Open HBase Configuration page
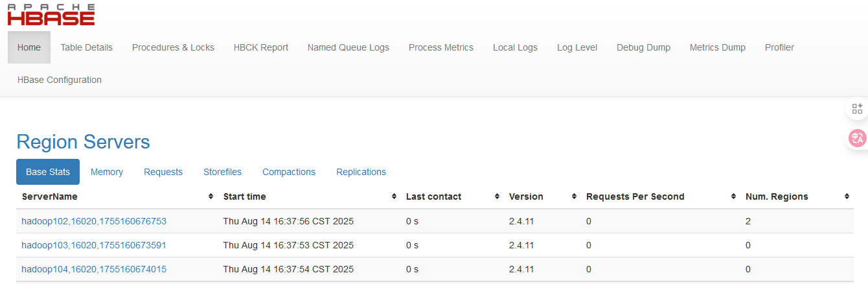The image size is (868, 284). tap(60, 80)
